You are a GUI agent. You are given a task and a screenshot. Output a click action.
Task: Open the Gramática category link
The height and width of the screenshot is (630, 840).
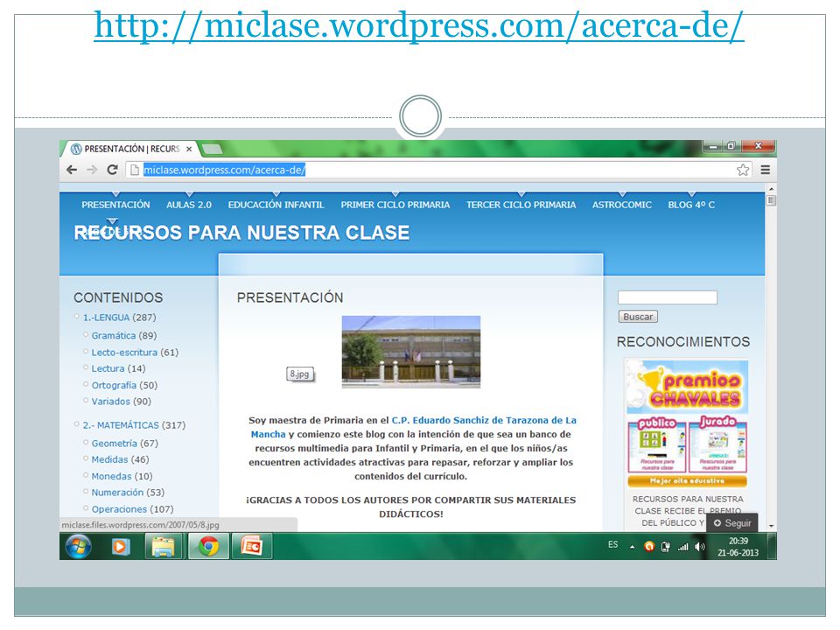(114, 336)
